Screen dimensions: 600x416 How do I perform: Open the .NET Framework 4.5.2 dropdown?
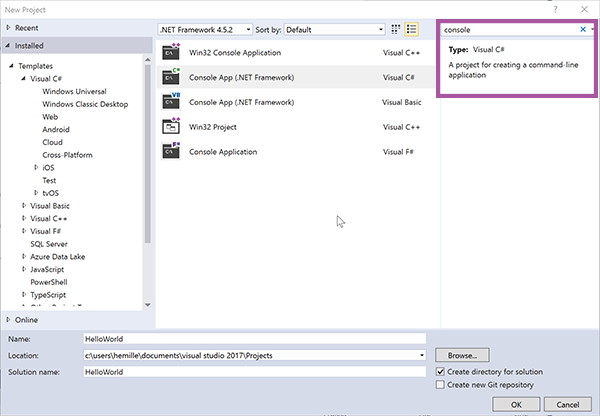[205, 29]
